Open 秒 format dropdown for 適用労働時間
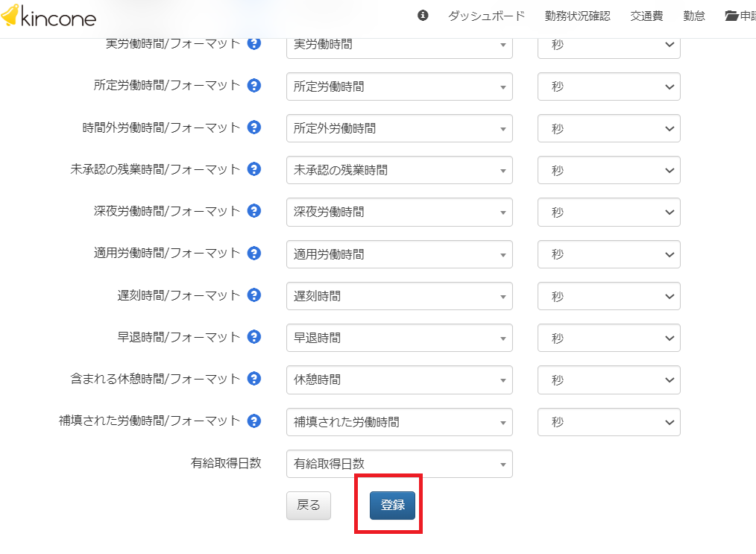The height and width of the screenshot is (554, 756). pyautogui.click(x=609, y=254)
